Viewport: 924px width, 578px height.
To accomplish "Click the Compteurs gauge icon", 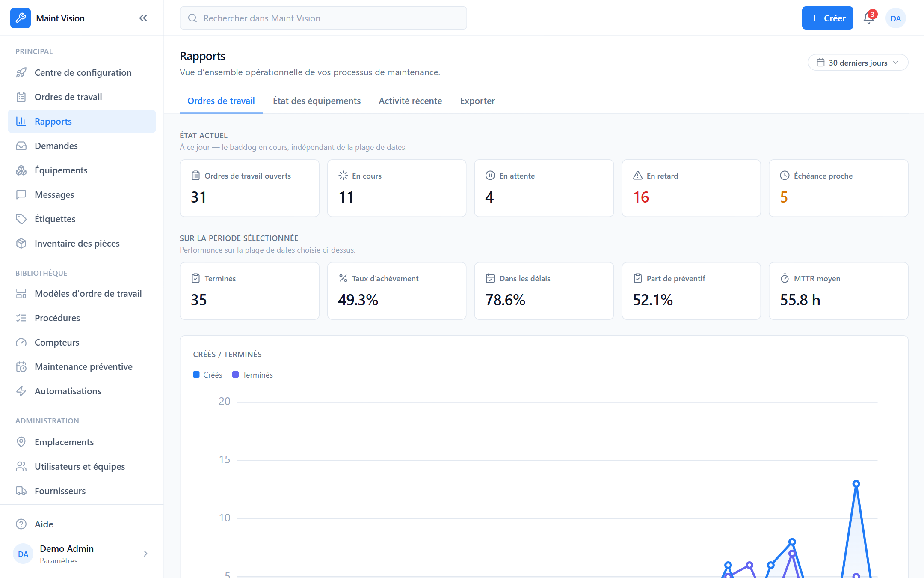I will coord(21,343).
